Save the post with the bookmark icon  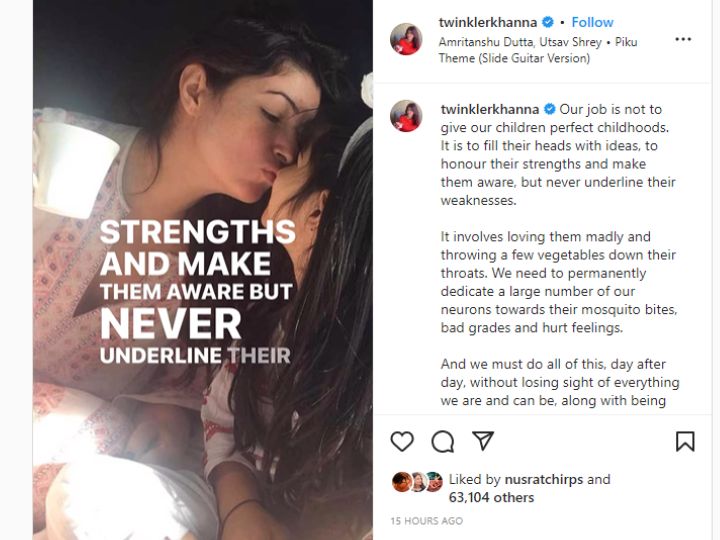pos(685,441)
